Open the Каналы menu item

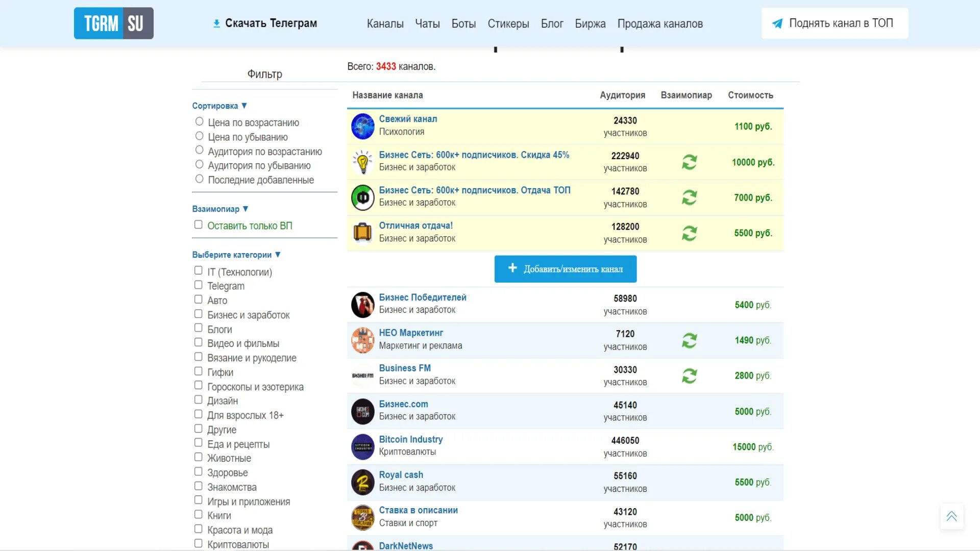click(385, 24)
